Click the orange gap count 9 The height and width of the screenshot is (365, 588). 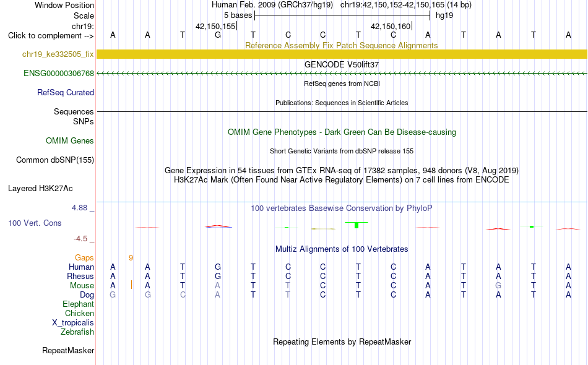pos(131,258)
